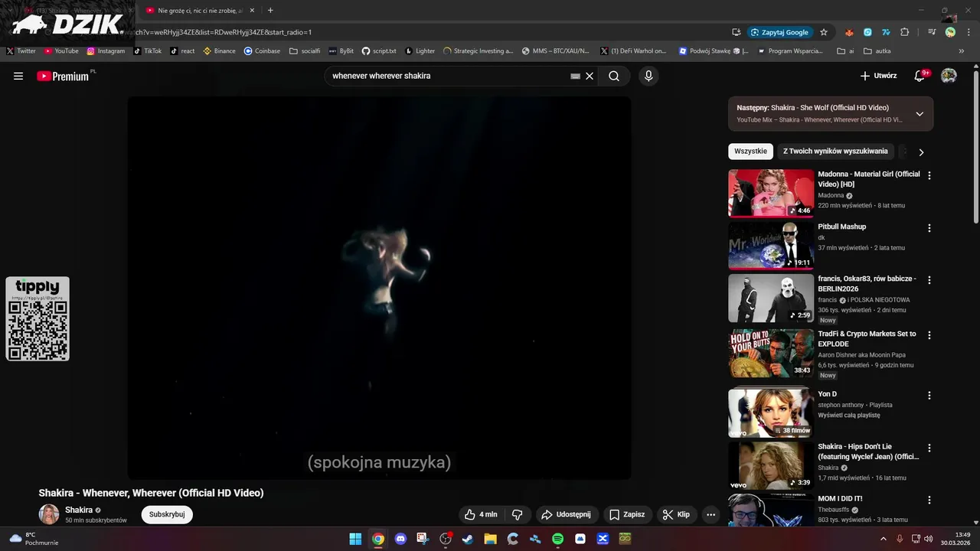Create a clip with Klip button
980x551 pixels.
click(x=676, y=514)
